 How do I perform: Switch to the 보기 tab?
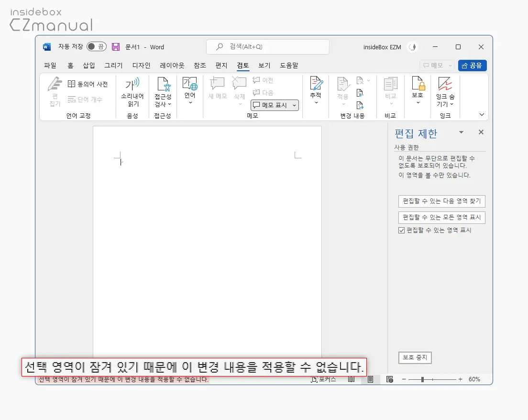(264, 66)
